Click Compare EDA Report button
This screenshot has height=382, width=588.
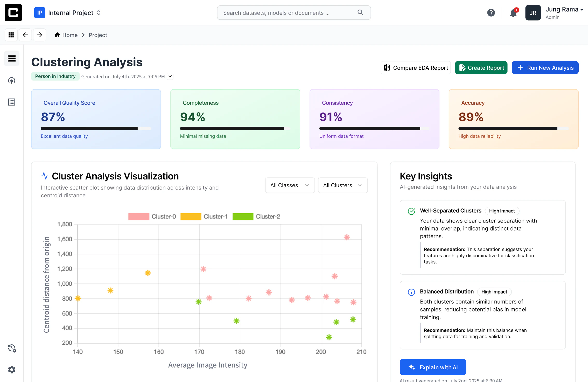click(416, 68)
